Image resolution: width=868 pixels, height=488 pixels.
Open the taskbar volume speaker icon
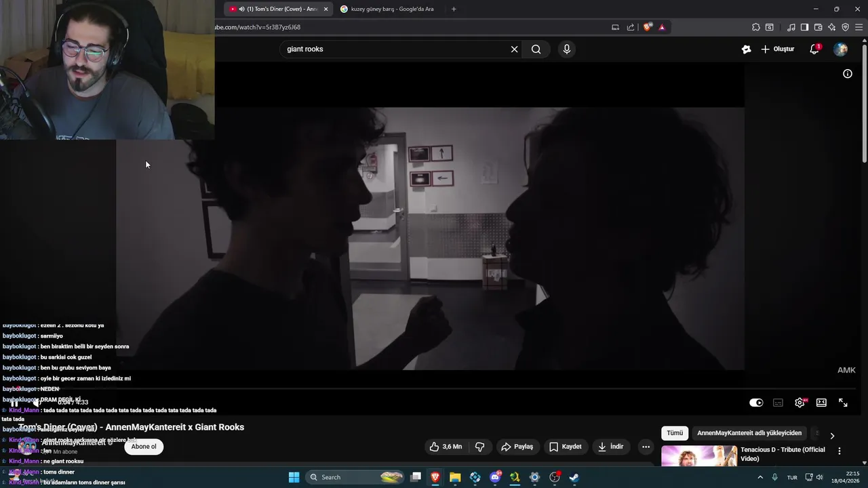[819, 477]
